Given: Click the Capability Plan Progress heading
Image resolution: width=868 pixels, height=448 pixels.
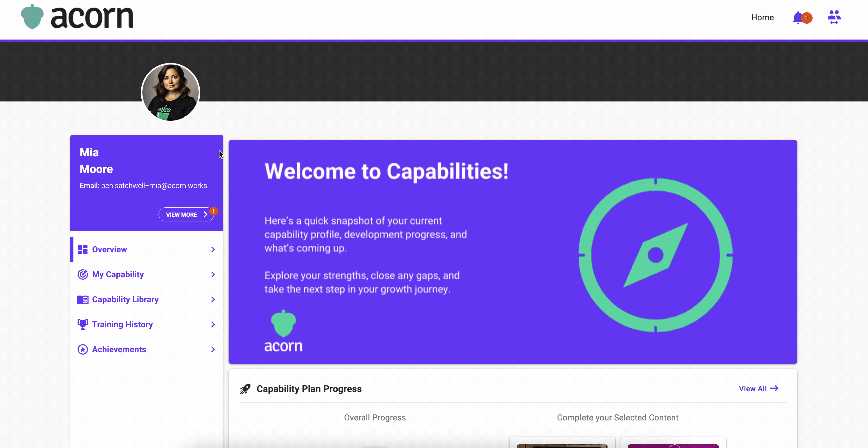Looking at the screenshot, I should tap(309, 389).
